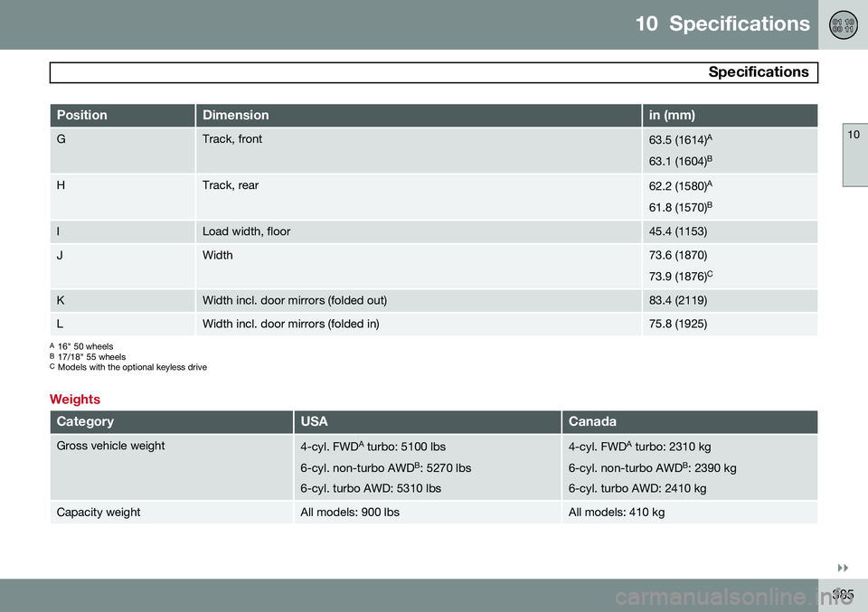Screen dimensions: 868x612
Task: Click "Width incl. door mirrors (folded out)"
Action: (x=295, y=300)
